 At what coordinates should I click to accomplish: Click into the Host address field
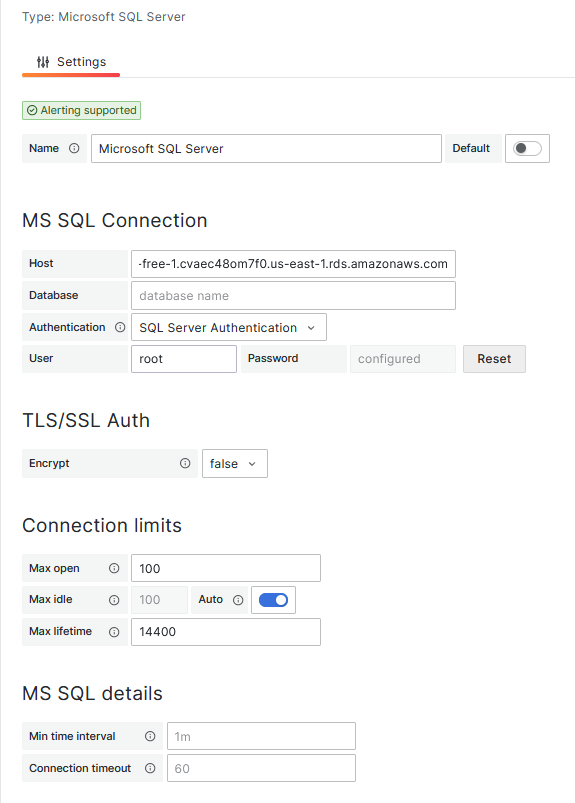click(x=293, y=264)
